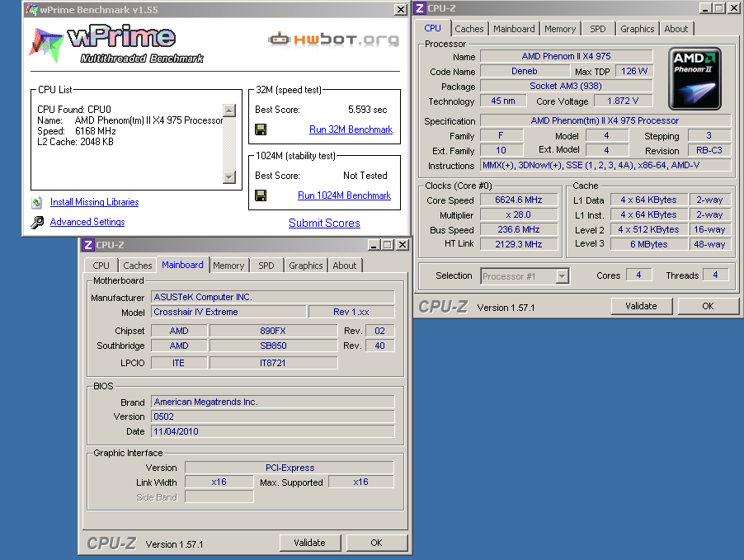Switch to SPD tab in CPU window
This screenshot has height=560, width=744.
598,29
